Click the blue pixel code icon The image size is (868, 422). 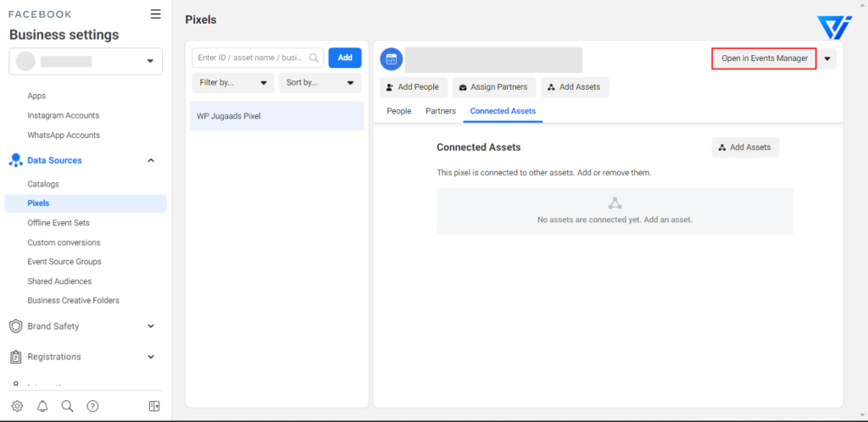pyautogui.click(x=392, y=59)
